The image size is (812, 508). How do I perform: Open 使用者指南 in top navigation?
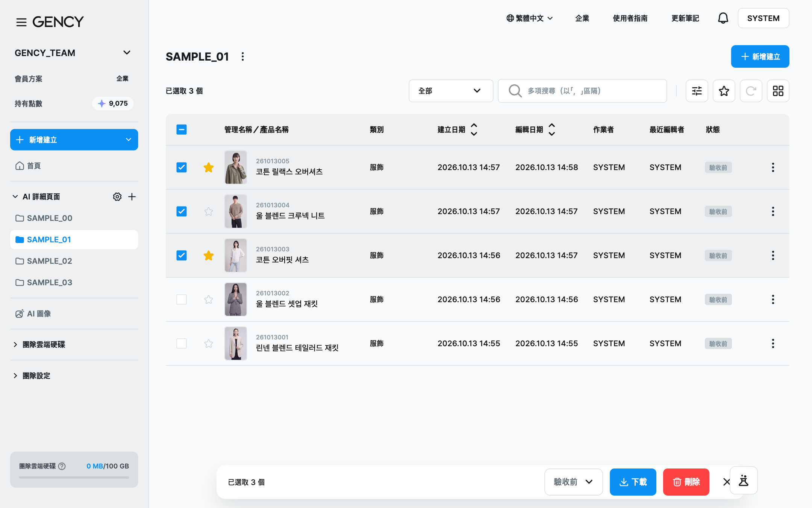coord(630,18)
